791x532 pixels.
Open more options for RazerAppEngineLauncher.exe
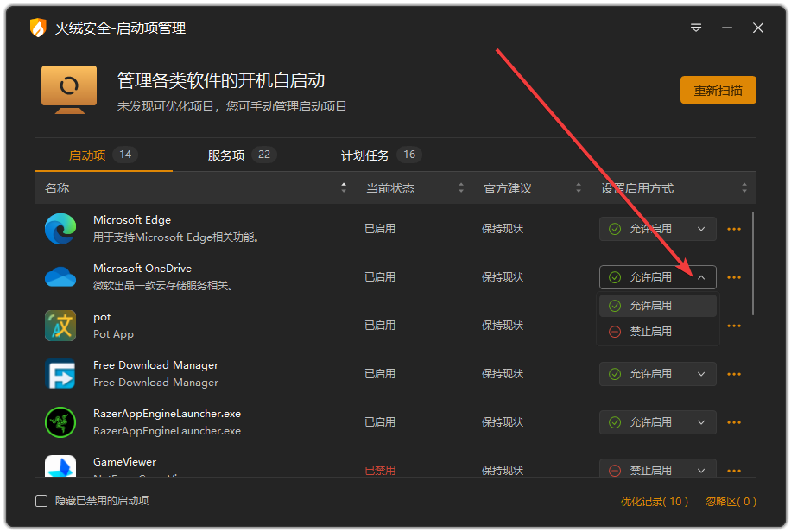(x=734, y=423)
